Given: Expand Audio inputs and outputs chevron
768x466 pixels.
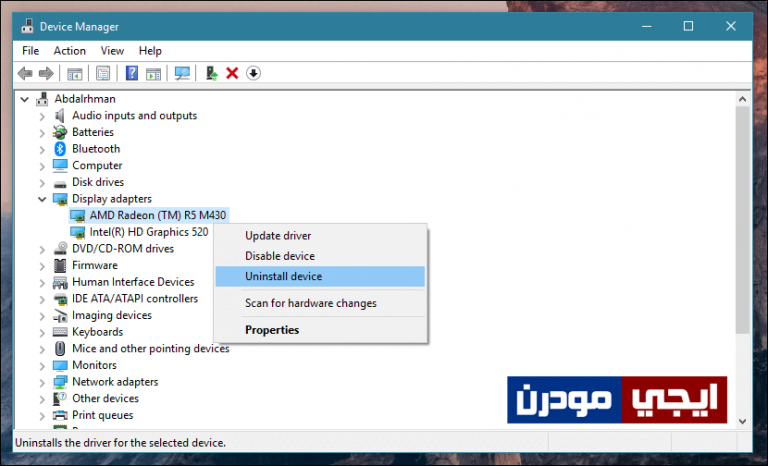Looking at the screenshot, I should 42,116.
